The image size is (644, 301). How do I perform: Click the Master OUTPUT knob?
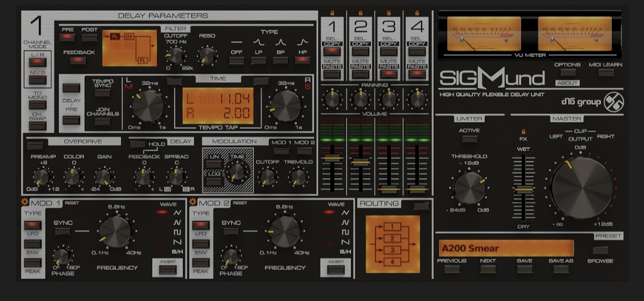pos(581,188)
